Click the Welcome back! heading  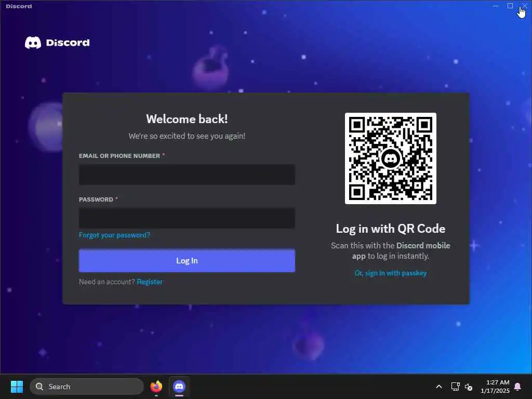[x=187, y=119]
